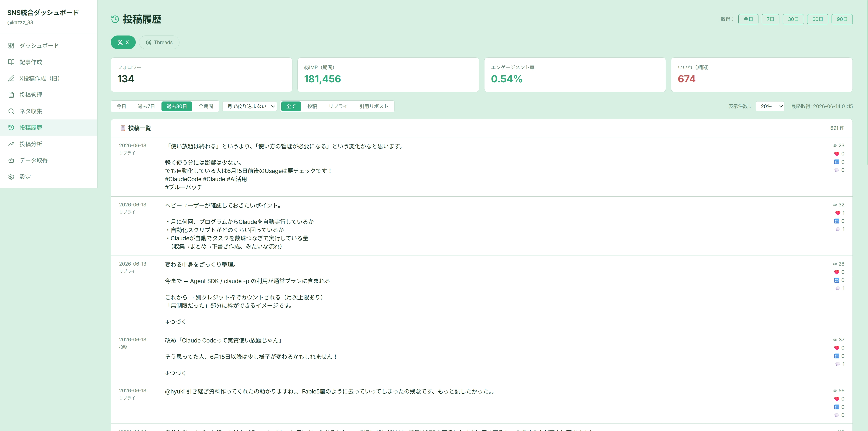Viewport: 868px width, 431px height.
Task: Select the 今日 period filter toggle
Action: click(x=121, y=106)
